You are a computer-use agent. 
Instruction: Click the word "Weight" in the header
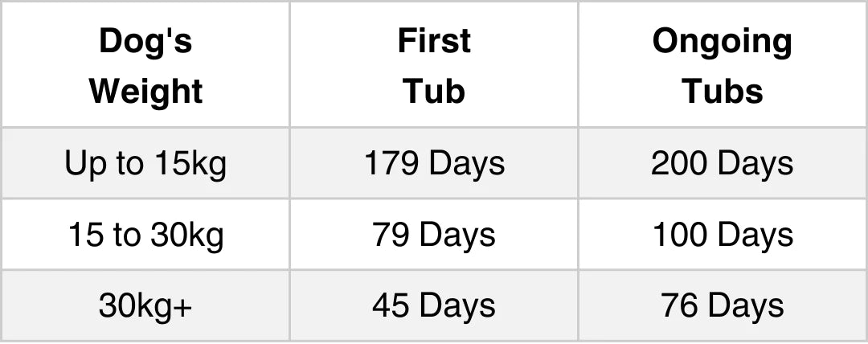pyautogui.click(x=145, y=91)
